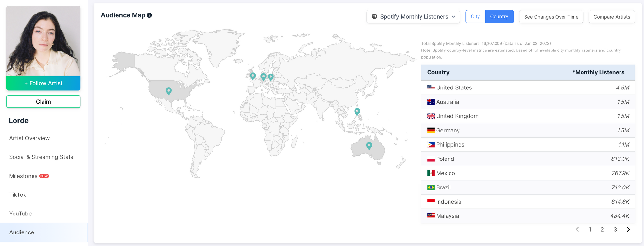
Task: Go to page 3 of countries
Action: point(615,229)
